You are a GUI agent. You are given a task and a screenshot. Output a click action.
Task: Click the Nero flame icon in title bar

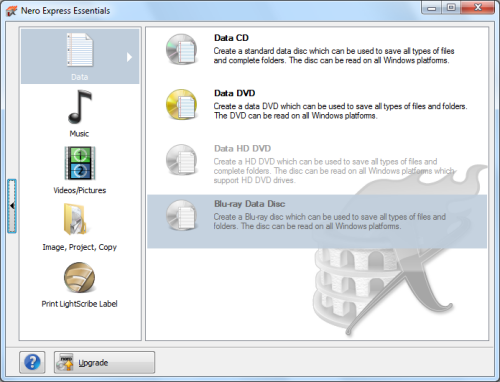pos(11,11)
